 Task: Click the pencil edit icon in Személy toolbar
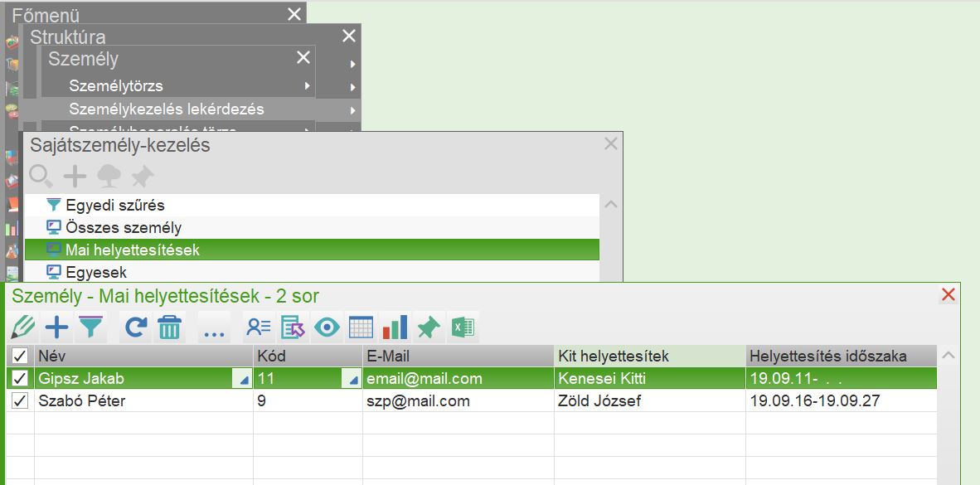tap(23, 327)
